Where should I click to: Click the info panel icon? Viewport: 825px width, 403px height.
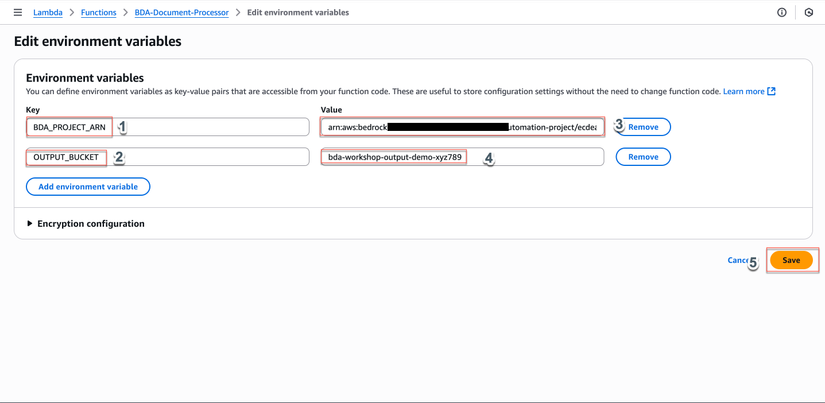pos(782,12)
